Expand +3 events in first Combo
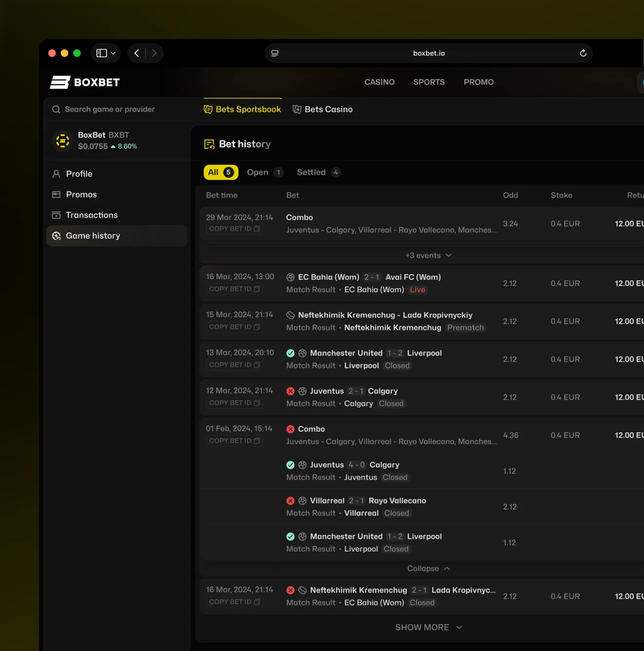 [x=428, y=255]
